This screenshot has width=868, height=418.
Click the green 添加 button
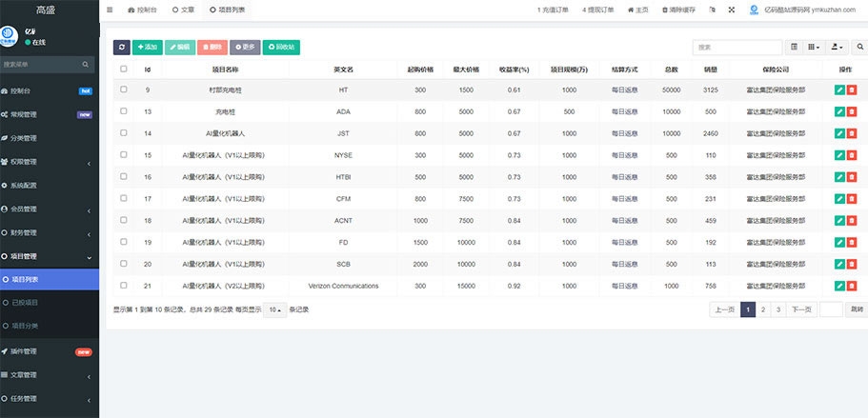[x=148, y=46]
